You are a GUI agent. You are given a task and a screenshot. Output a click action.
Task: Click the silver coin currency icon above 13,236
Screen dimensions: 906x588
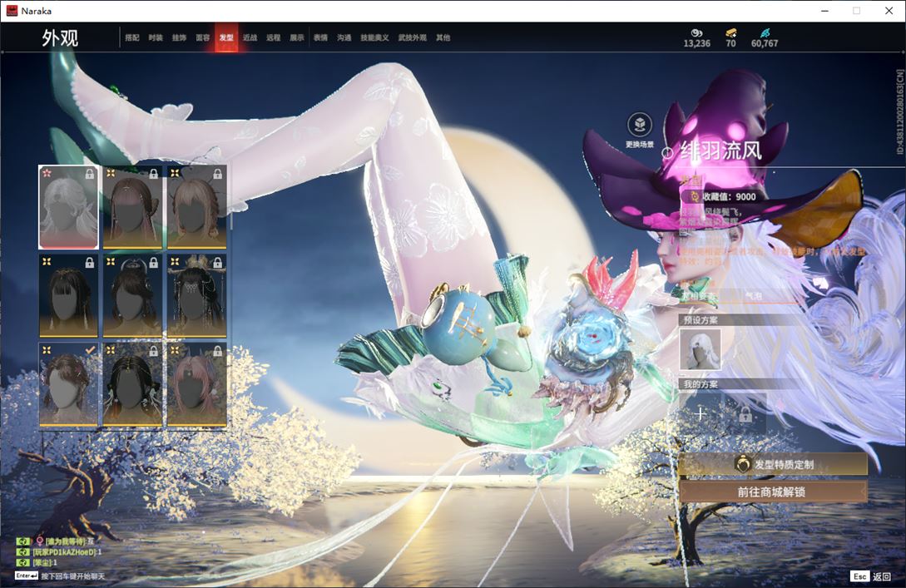point(697,33)
